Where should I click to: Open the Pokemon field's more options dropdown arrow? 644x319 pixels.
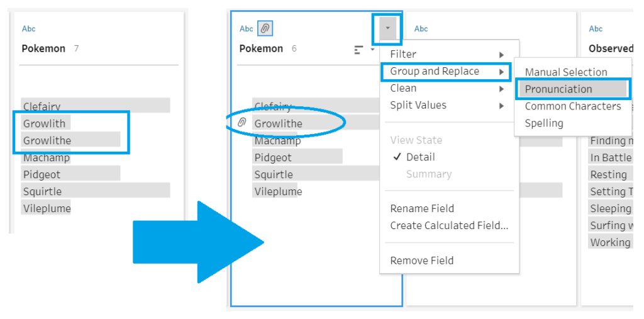coord(388,28)
